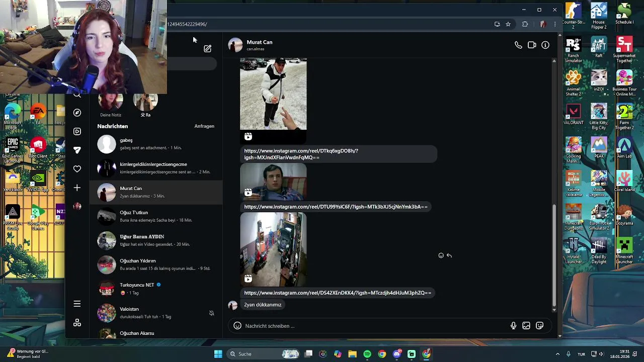The width and height of the screenshot is (644, 362).
Task: Open kimlergeldikimlergectisengecme conversation
Action: pyautogui.click(x=156, y=168)
